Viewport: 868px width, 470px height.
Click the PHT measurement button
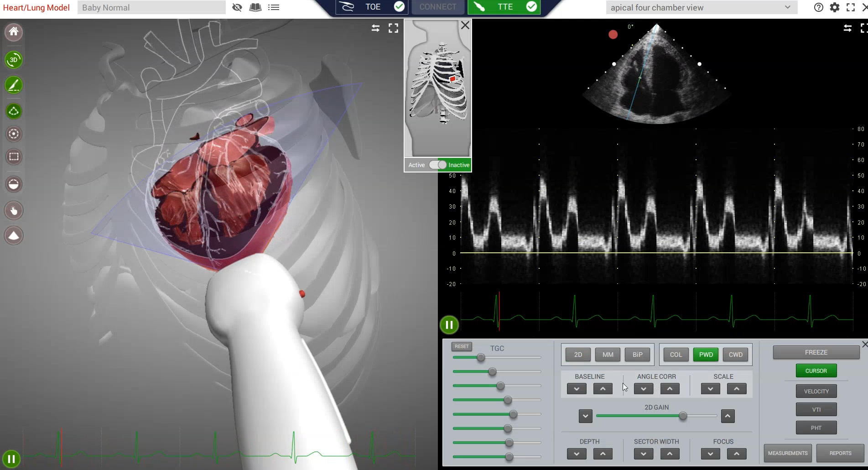816,428
